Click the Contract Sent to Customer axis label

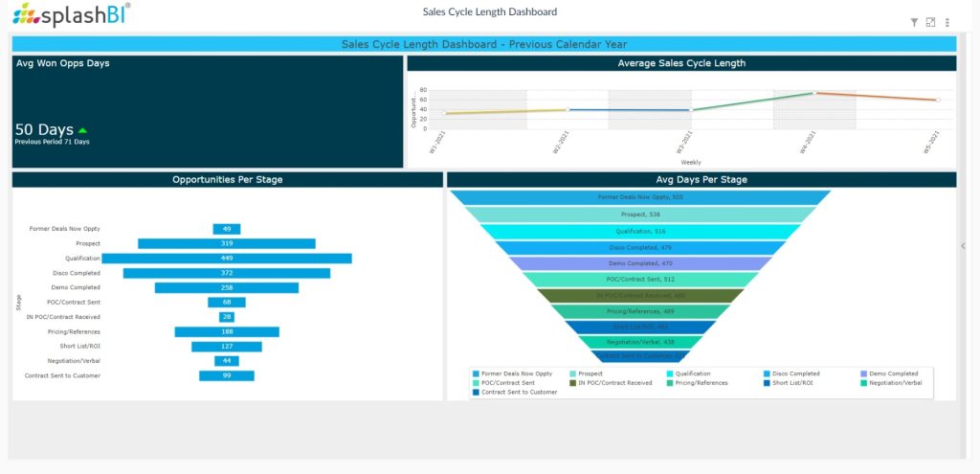62,375
